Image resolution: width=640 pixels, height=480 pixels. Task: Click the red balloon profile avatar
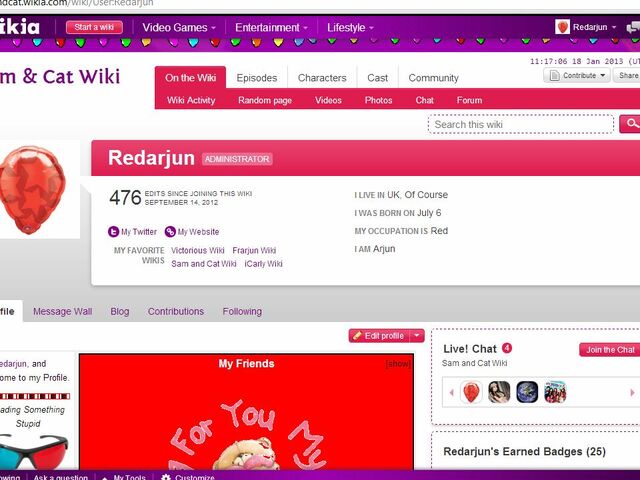[x=33, y=190]
